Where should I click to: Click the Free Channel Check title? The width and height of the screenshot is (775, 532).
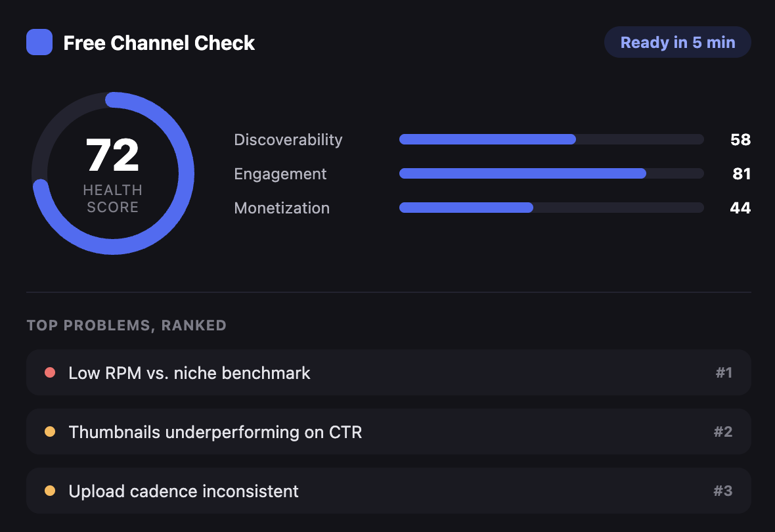[x=159, y=43]
